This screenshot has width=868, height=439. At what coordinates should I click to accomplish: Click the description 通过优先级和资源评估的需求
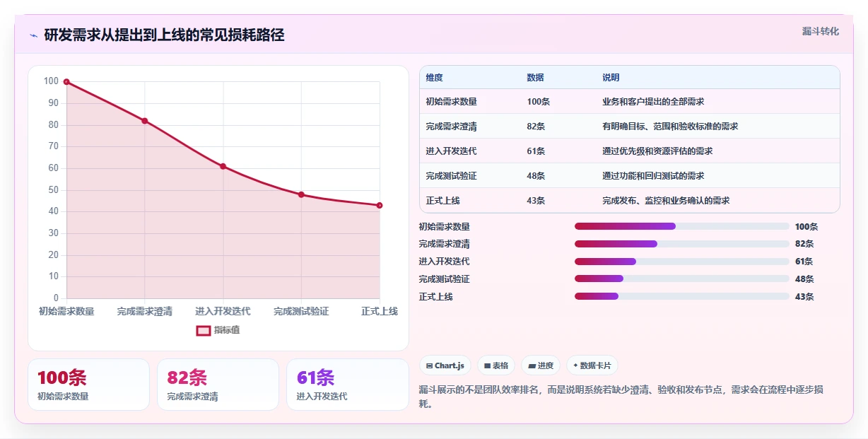tap(657, 151)
